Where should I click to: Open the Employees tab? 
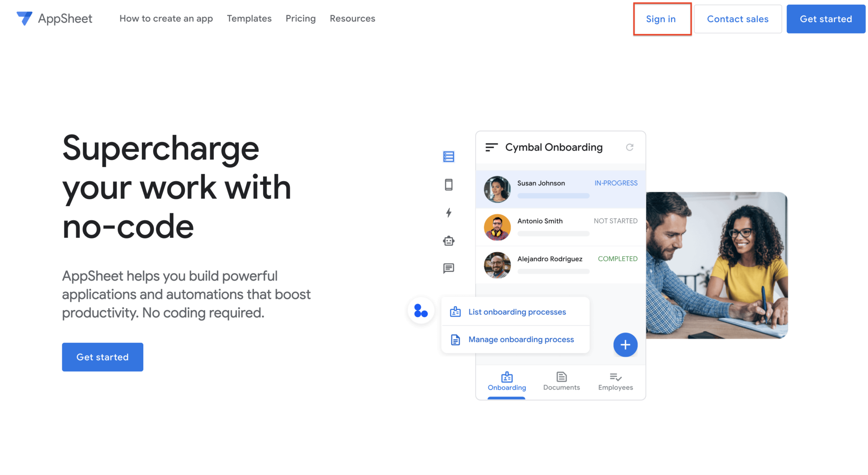click(x=615, y=381)
